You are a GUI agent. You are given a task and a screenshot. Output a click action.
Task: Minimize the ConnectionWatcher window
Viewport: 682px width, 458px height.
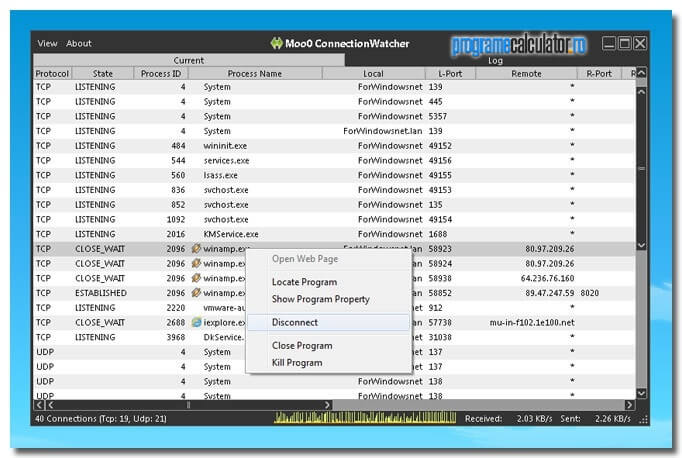[x=608, y=43]
